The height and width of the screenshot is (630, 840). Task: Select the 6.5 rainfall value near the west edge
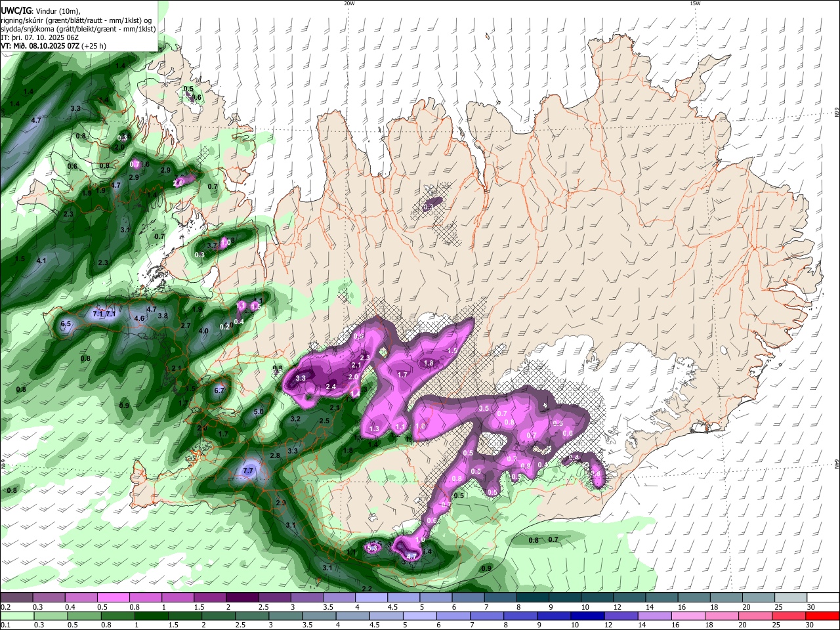point(66,324)
